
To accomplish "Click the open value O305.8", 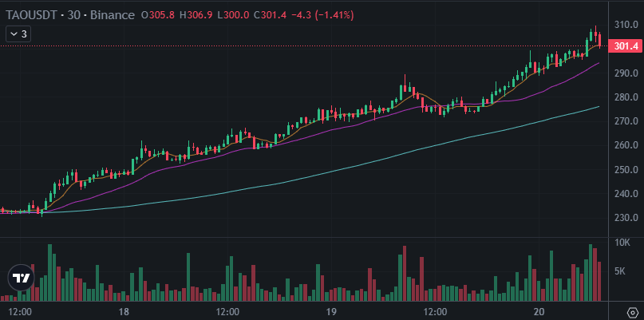I will point(158,15).
